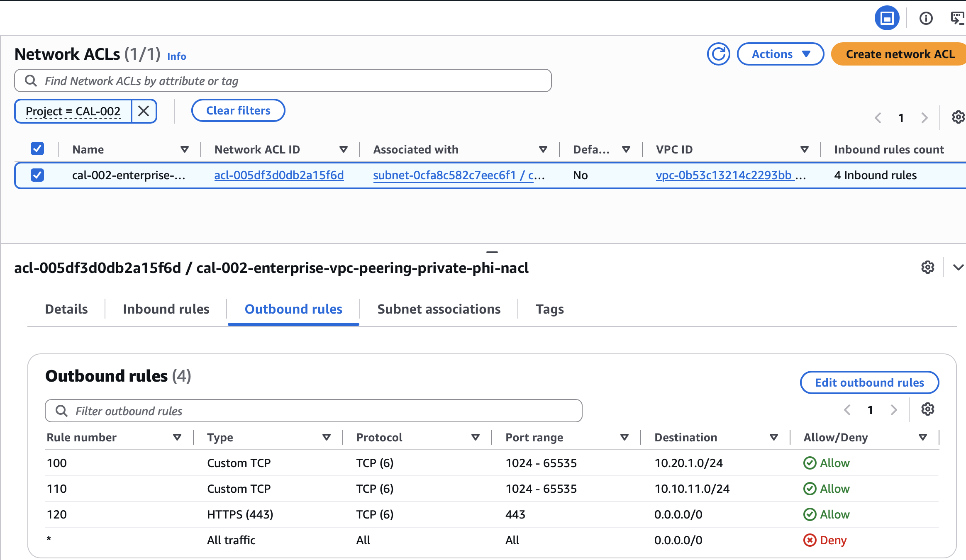This screenshot has width=966, height=560.
Task: Click Create network ACL button
Action: click(900, 54)
